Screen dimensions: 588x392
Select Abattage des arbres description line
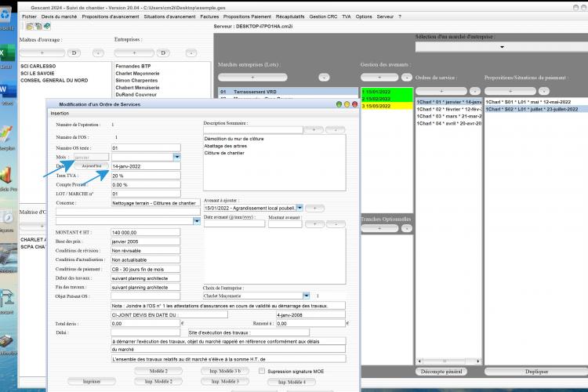tap(225, 146)
